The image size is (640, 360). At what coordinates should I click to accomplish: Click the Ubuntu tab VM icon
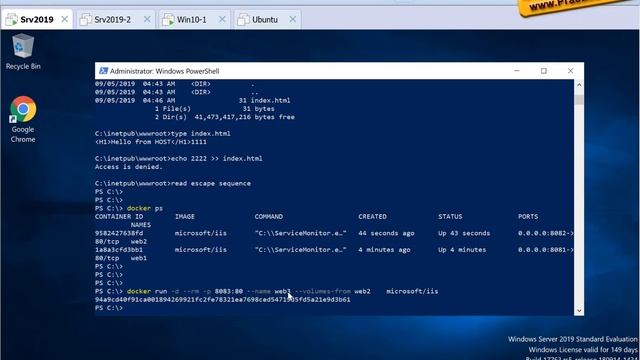pos(243,19)
